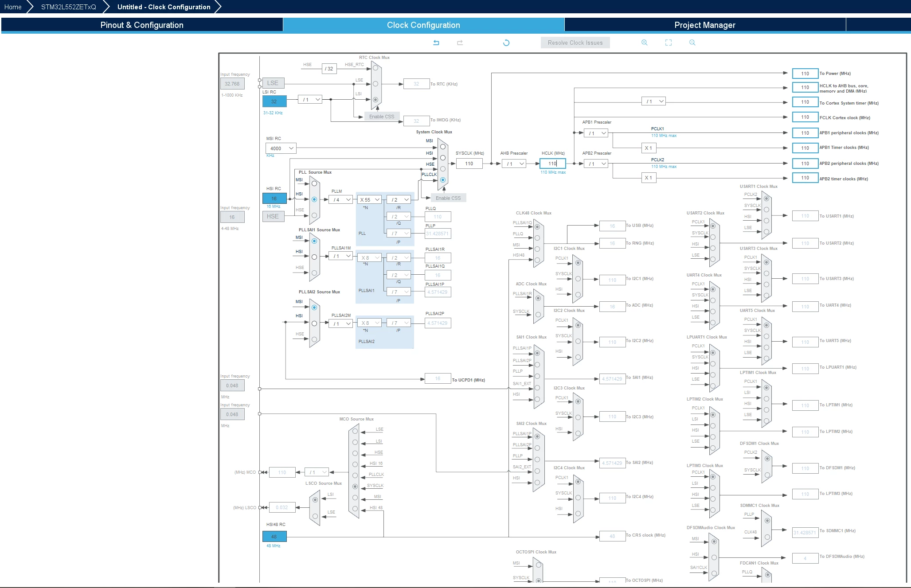Click Enable CSS under System Clock Mux

pos(448,198)
